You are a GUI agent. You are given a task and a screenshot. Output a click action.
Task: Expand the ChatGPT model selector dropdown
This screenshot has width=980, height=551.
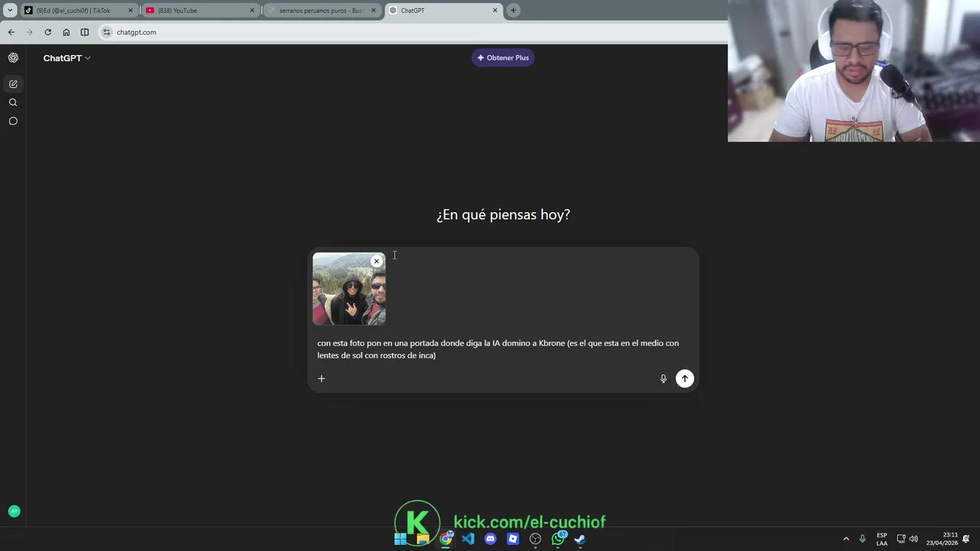tap(67, 58)
